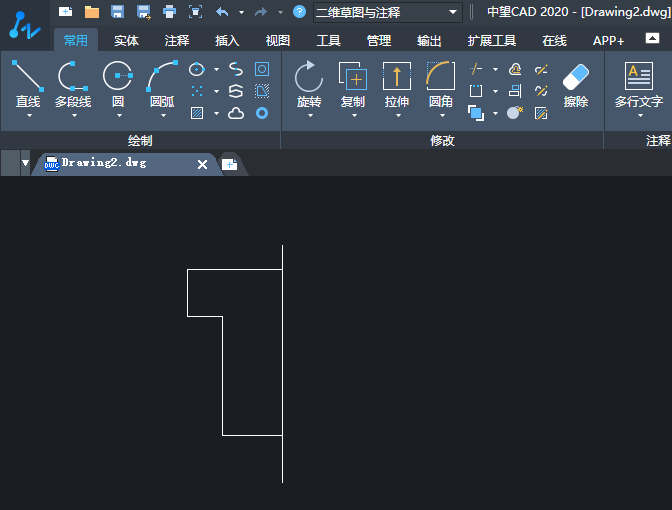Switch to the 注释 ribbon tab
The width and height of the screenshot is (672, 510).
pyautogui.click(x=177, y=41)
